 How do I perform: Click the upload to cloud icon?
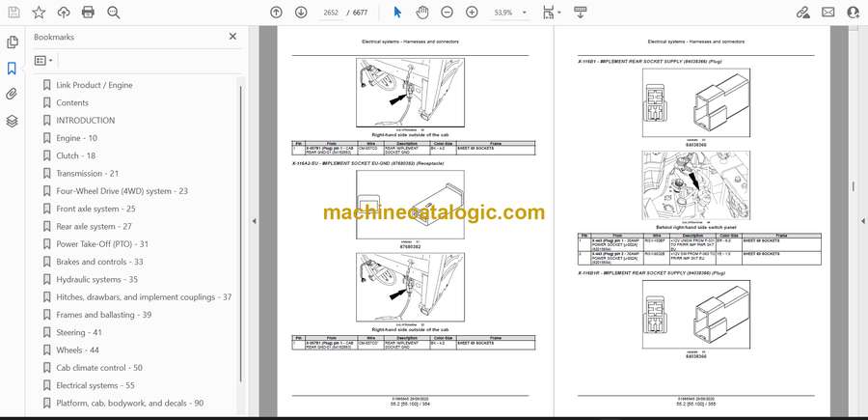64,13
